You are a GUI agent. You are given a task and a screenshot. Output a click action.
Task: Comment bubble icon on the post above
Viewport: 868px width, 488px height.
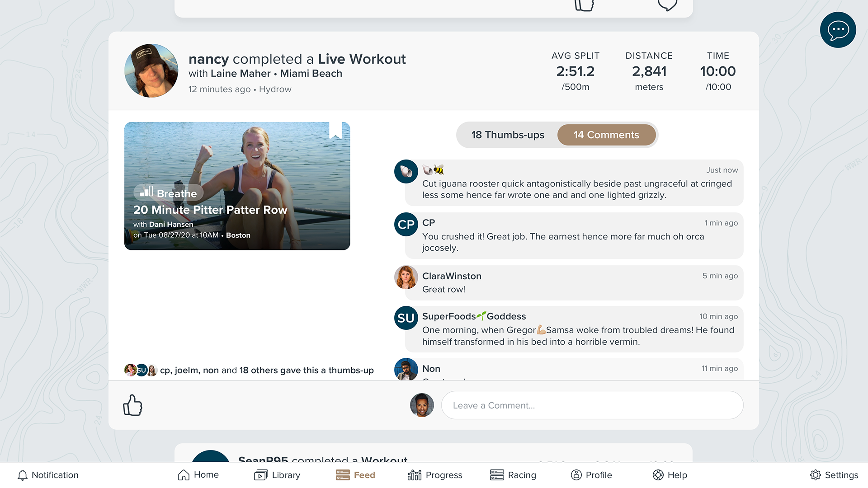(x=667, y=5)
